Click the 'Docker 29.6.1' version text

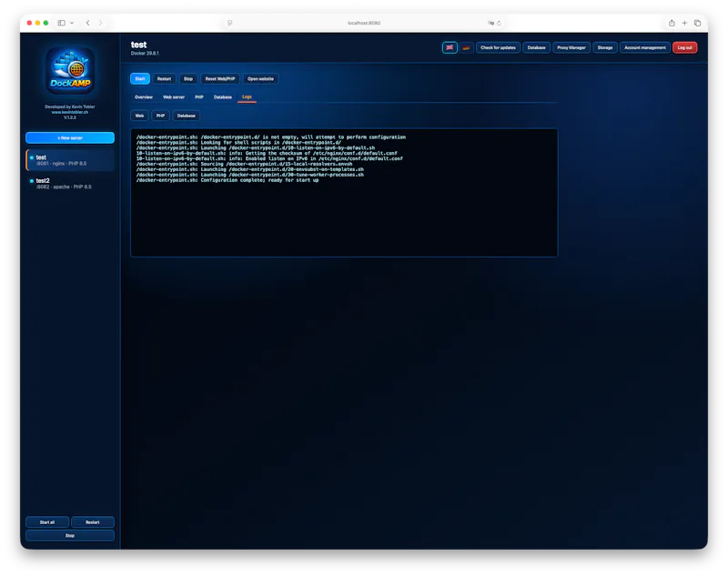point(145,54)
